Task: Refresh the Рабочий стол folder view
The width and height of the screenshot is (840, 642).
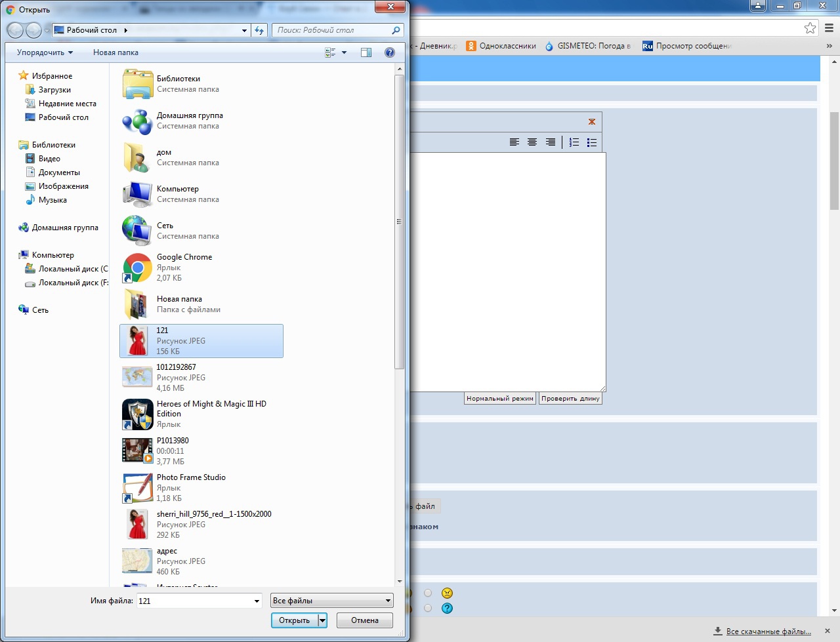Action: click(260, 30)
